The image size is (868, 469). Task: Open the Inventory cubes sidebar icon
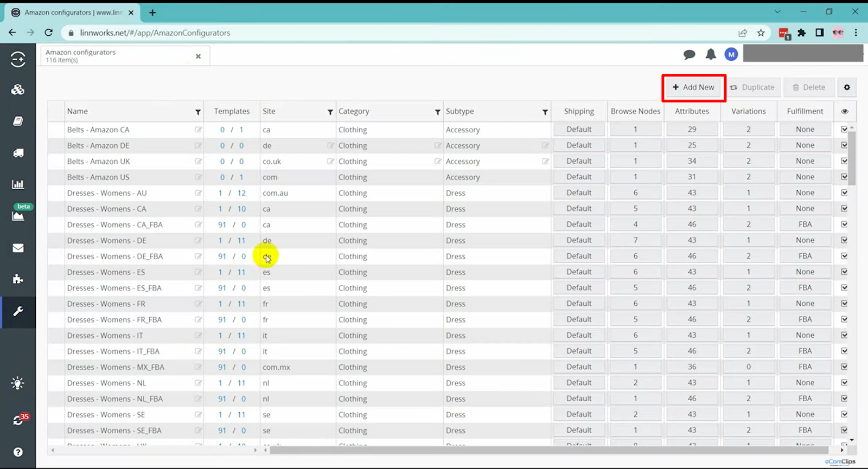coord(18,89)
